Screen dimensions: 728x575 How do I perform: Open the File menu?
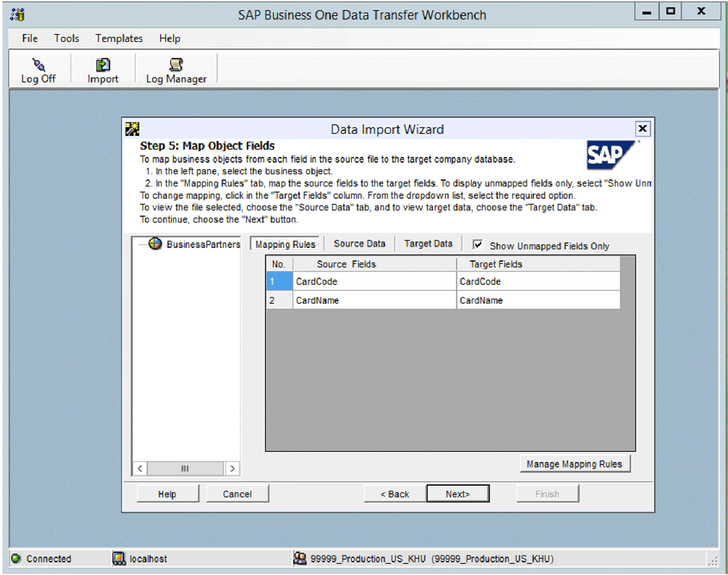pyautogui.click(x=30, y=39)
